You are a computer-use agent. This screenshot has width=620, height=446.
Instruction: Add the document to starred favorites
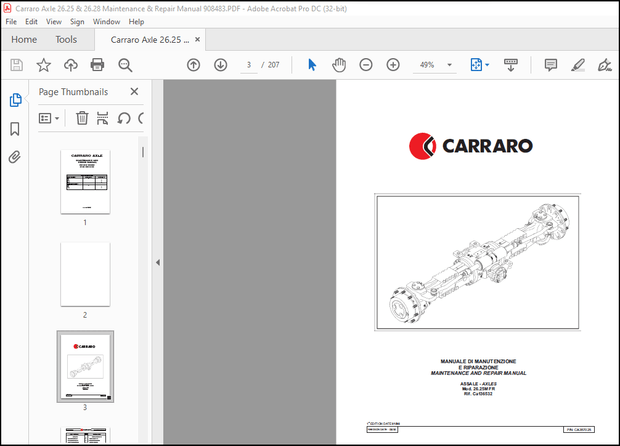pyautogui.click(x=43, y=65)
